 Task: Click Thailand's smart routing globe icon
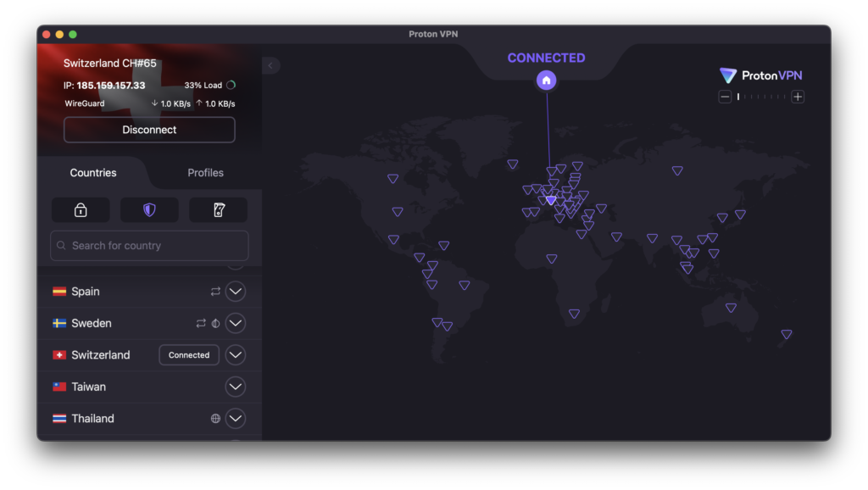(215, 419)
